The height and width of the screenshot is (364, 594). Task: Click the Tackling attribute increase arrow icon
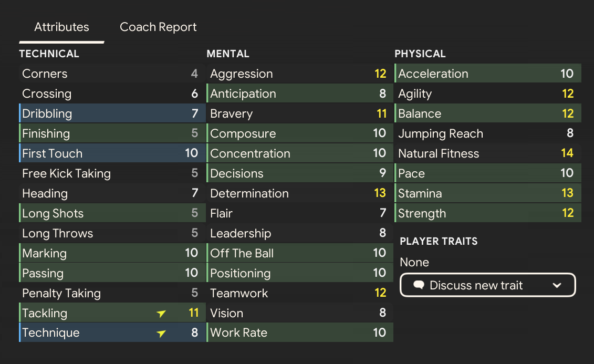(x=161, y=314)
